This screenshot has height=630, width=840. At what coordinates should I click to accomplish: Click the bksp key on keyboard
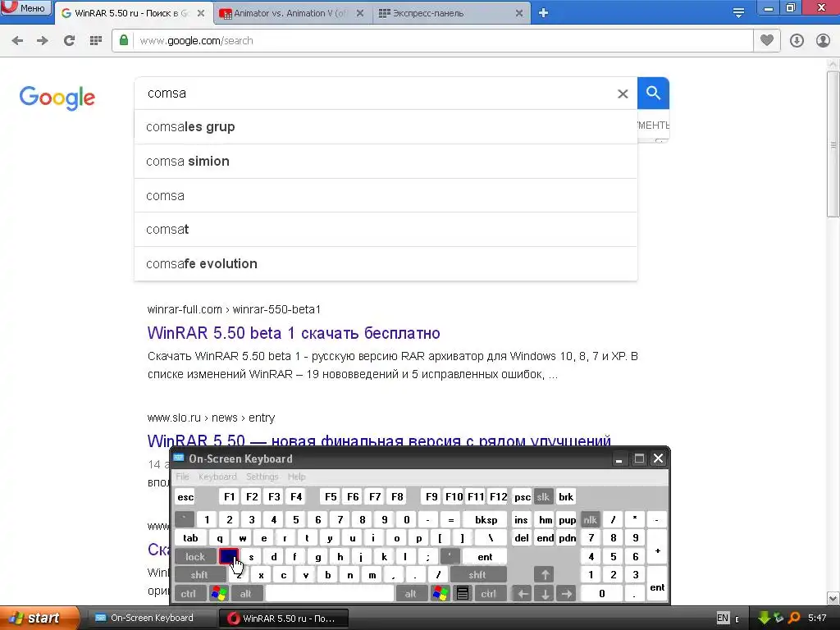click(x=486, y=519)
